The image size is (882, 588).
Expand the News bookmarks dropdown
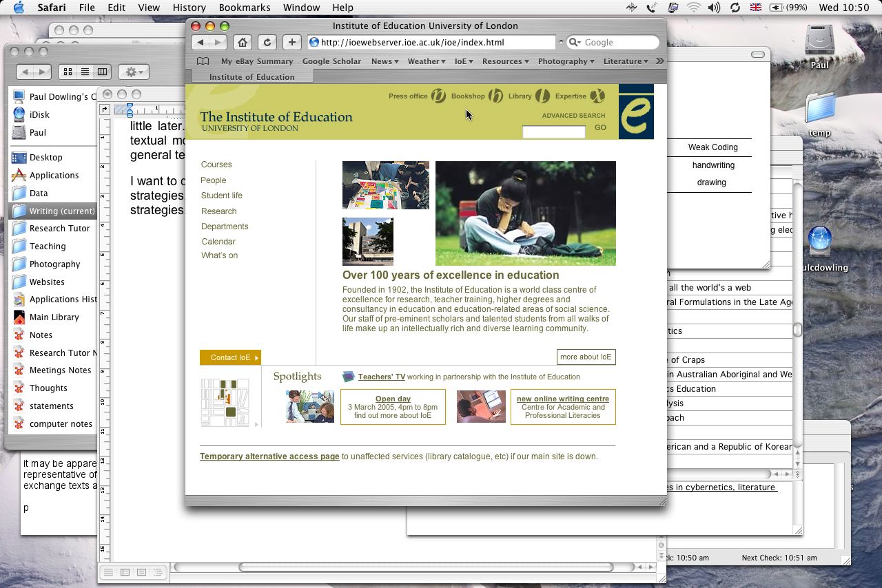tap(384, 61)
